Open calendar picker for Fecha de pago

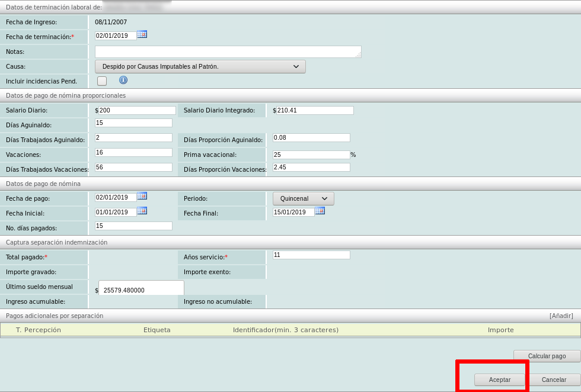coord(142,197)
